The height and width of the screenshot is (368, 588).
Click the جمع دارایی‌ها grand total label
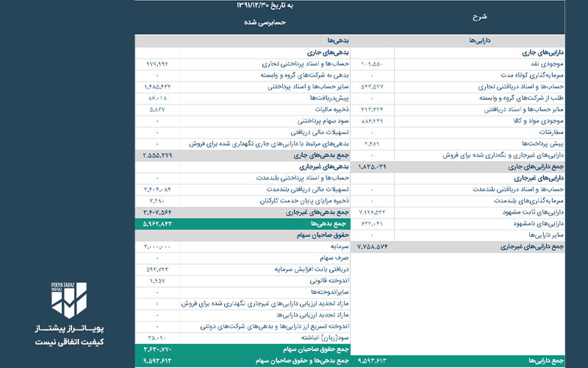click(x=546, y=361)
